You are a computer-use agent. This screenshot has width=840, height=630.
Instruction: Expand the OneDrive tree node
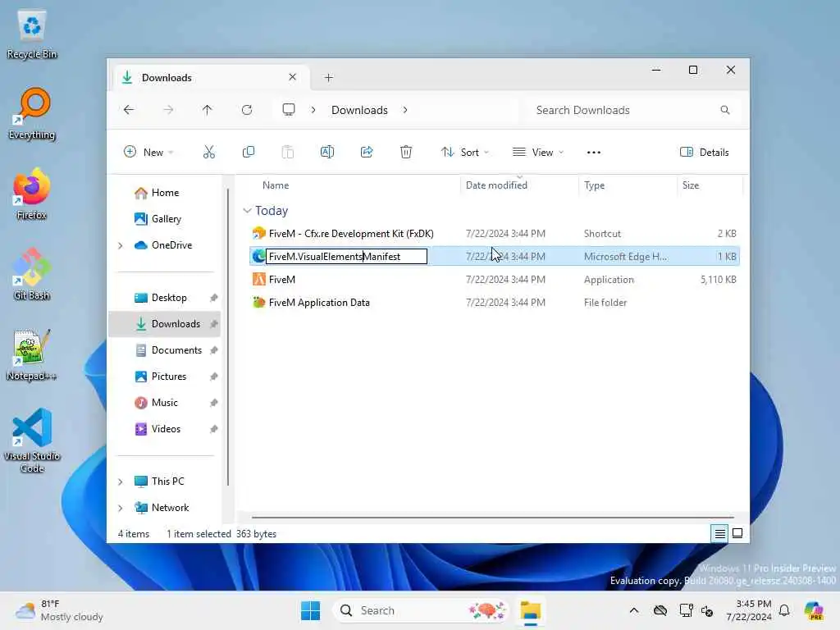(x=121, y=245)
